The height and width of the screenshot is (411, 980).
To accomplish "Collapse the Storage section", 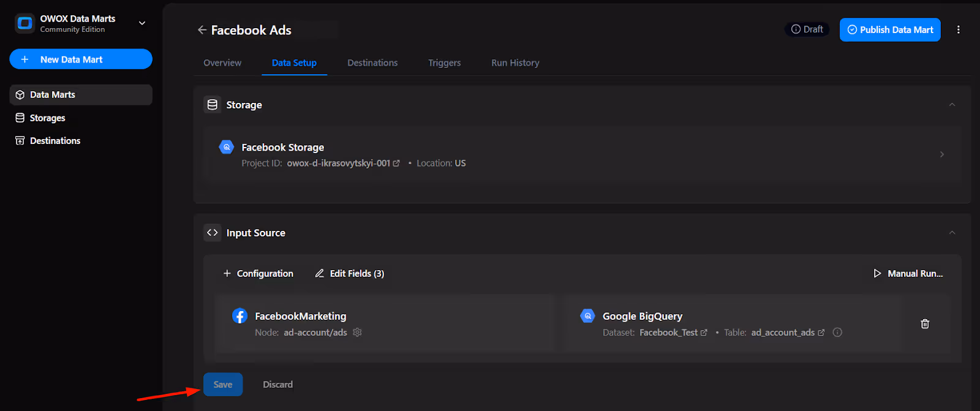I will (952, 105).
